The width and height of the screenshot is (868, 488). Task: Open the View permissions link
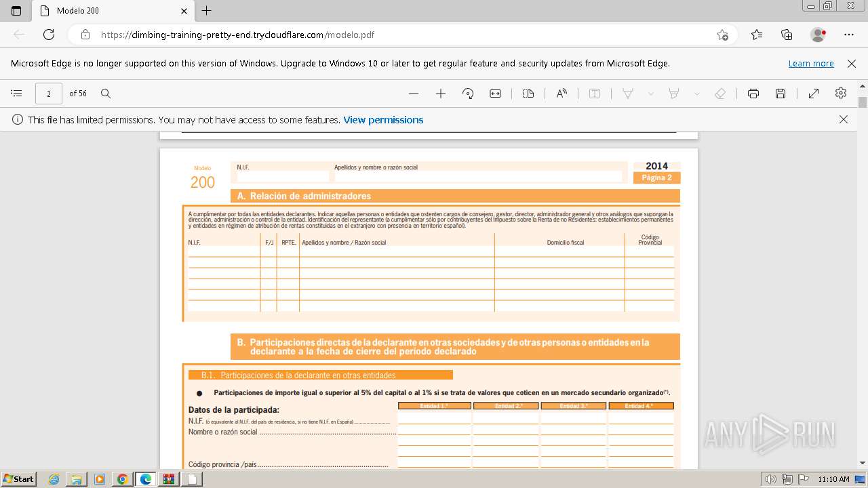[x=383, y=120]
